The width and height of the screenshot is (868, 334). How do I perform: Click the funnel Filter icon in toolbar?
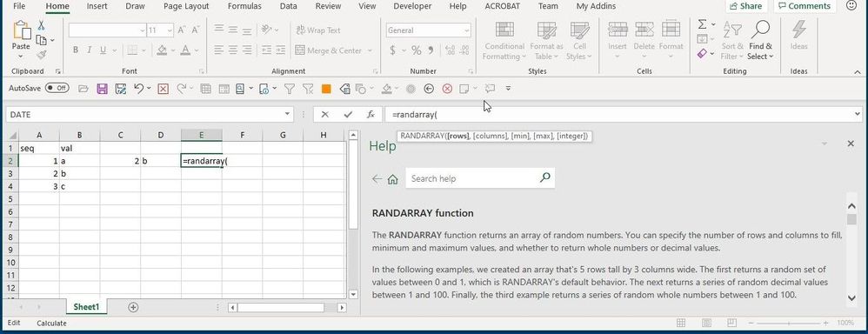[289, 88]
